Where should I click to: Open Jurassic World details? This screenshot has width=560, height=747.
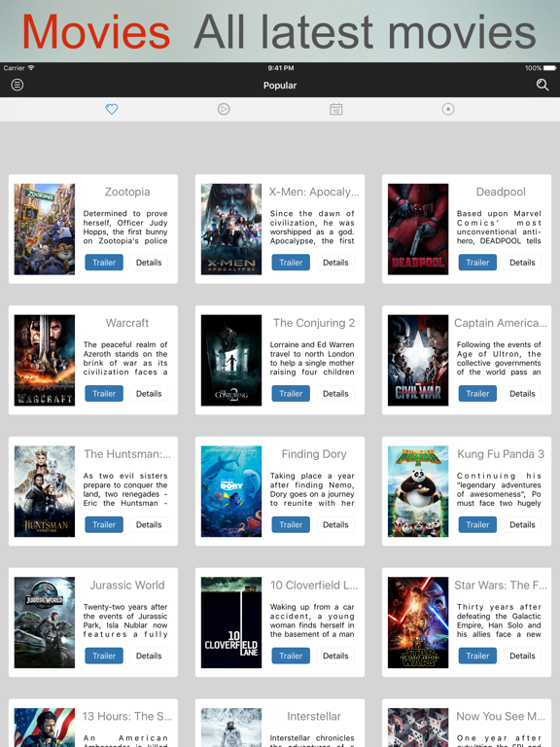click(x=149, y=656)
